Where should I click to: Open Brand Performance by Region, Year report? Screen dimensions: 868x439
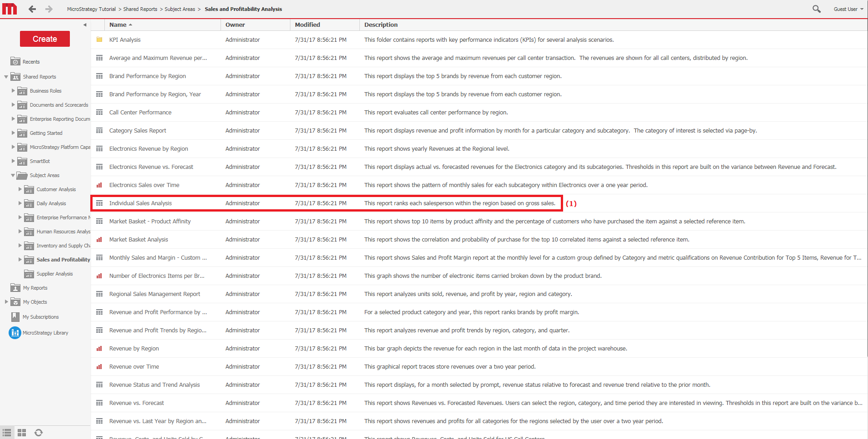(155, 94)
